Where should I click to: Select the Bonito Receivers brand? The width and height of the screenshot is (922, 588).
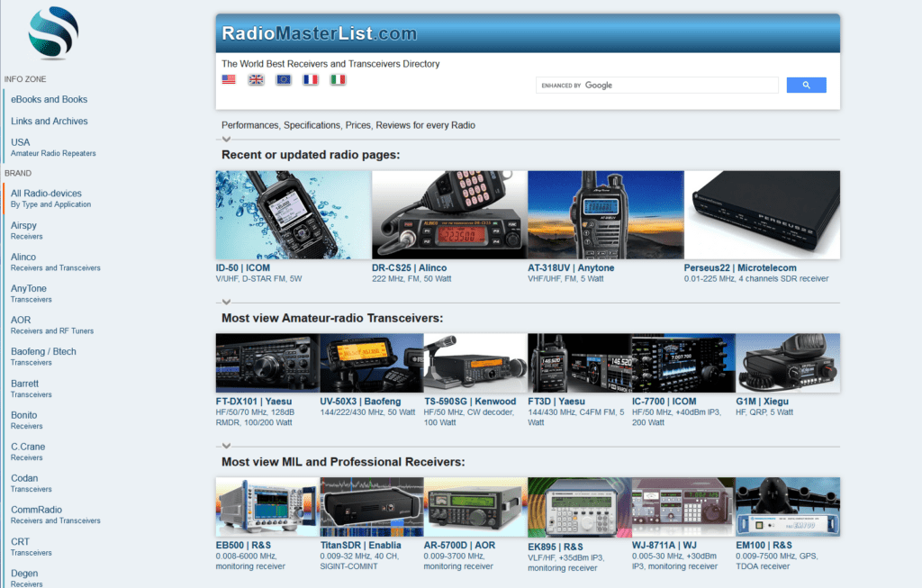pyautogui.click(x=26, y=420)
